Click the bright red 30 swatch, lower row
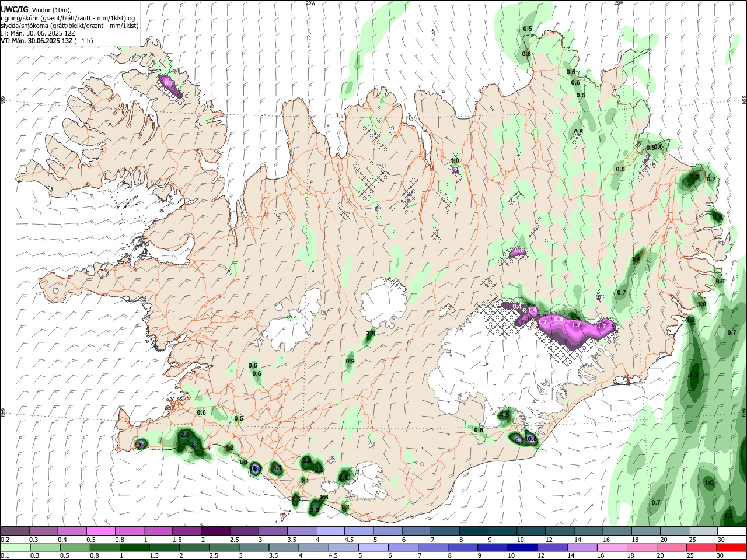Image resolution: width=747 pixels, height=560 pixels. pyautogui.click(x=731, y=547)
